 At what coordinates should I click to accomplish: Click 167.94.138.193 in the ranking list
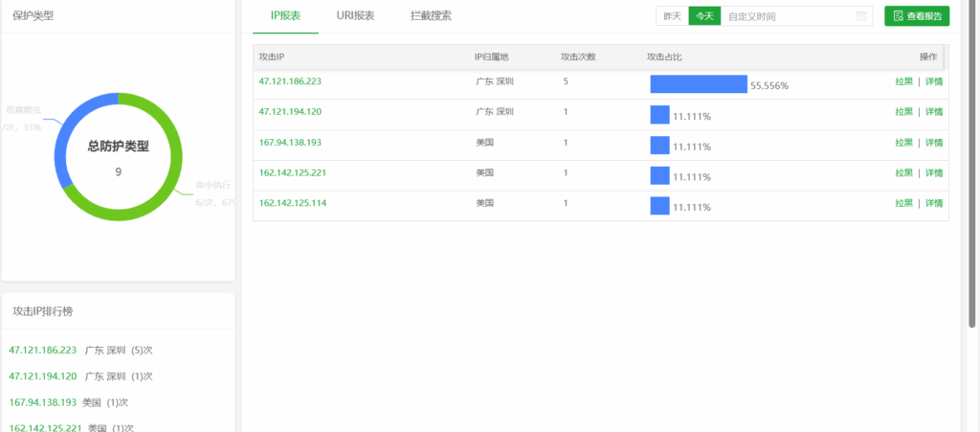coord(42,402)
